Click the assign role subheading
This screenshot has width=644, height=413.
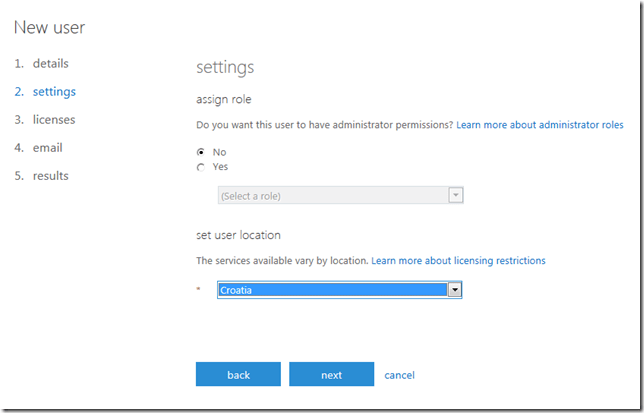point(223,99)
